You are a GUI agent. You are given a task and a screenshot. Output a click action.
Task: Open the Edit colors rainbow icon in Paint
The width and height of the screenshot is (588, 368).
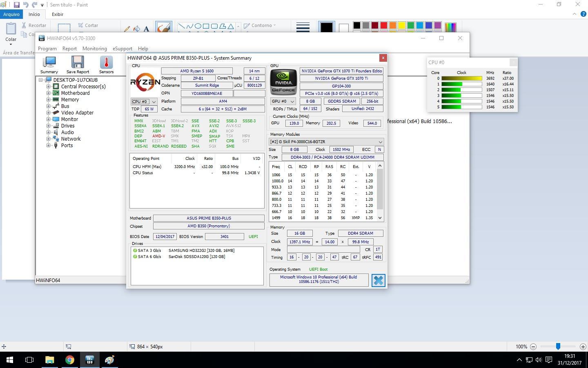click(450, 27)
